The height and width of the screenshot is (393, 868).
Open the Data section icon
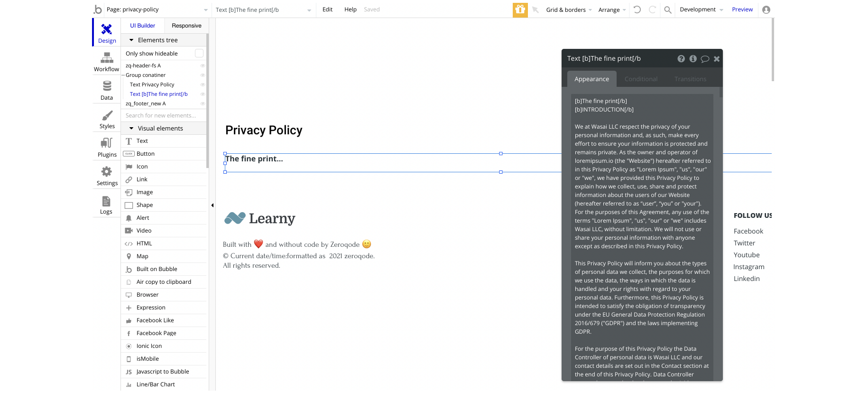(x=107, y=86)
